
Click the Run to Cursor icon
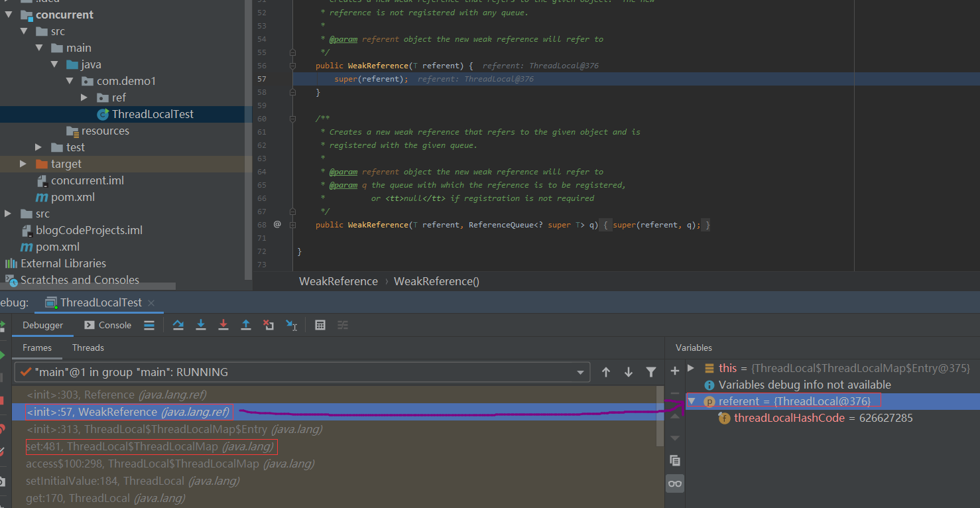click(291, 325)
